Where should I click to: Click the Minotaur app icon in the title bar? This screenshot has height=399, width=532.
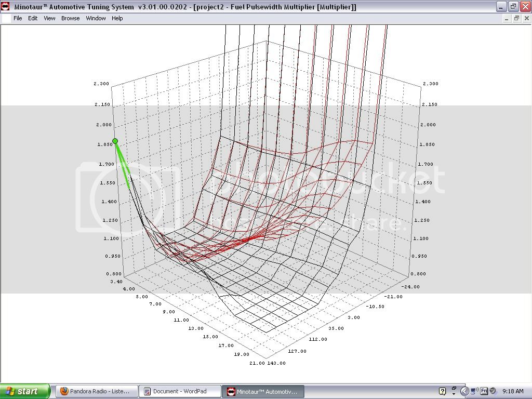point(5,6)
